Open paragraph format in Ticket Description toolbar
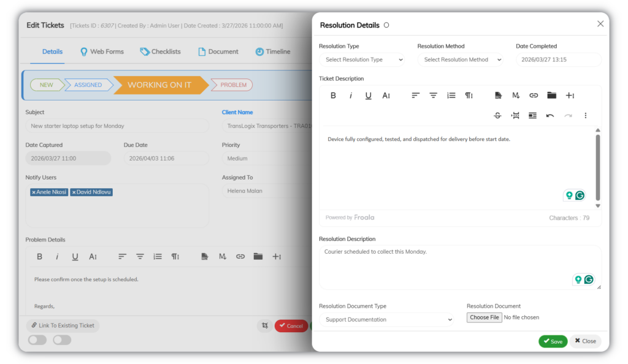The image size is (628, 364). 469,95
